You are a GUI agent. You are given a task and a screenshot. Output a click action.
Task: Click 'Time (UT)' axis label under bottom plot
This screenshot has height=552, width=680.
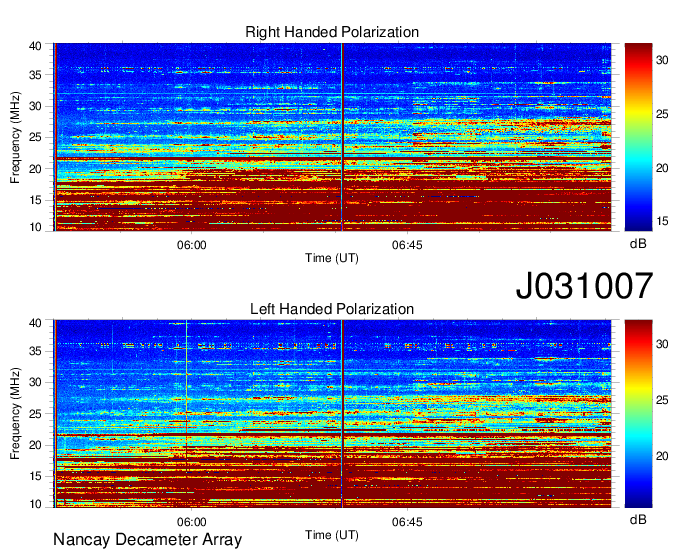coord(332,535)
